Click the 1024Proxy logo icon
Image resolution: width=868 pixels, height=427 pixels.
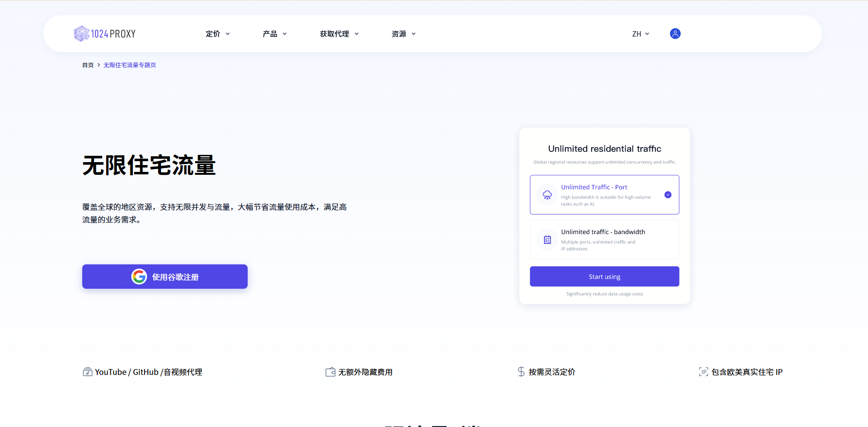81,34
